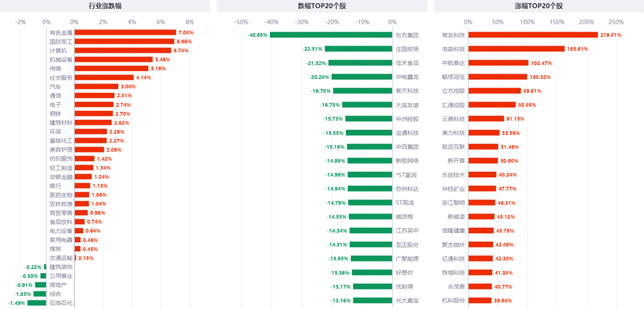644x309 pixels.
Task: Click the 大连友谊 green bar
Action: [x=367, y=105]
